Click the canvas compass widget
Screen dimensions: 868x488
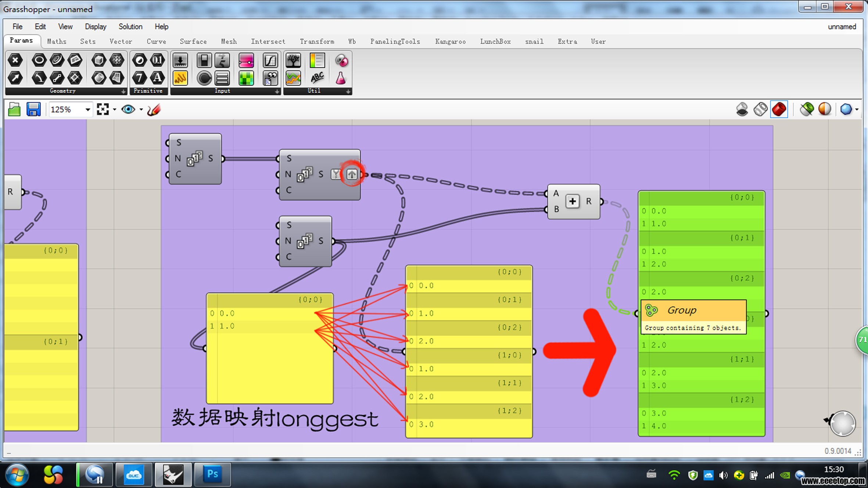pos(843,423)
